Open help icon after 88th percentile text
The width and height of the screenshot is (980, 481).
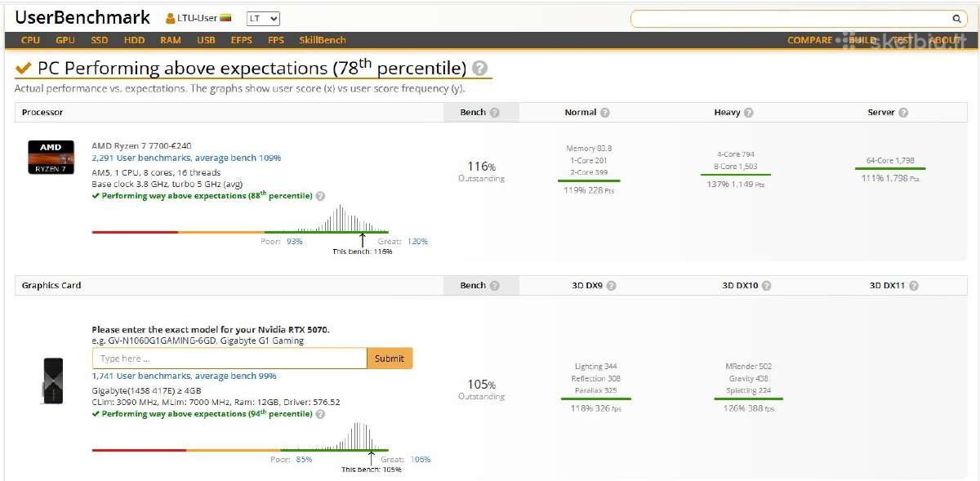(x=320, y=196)
